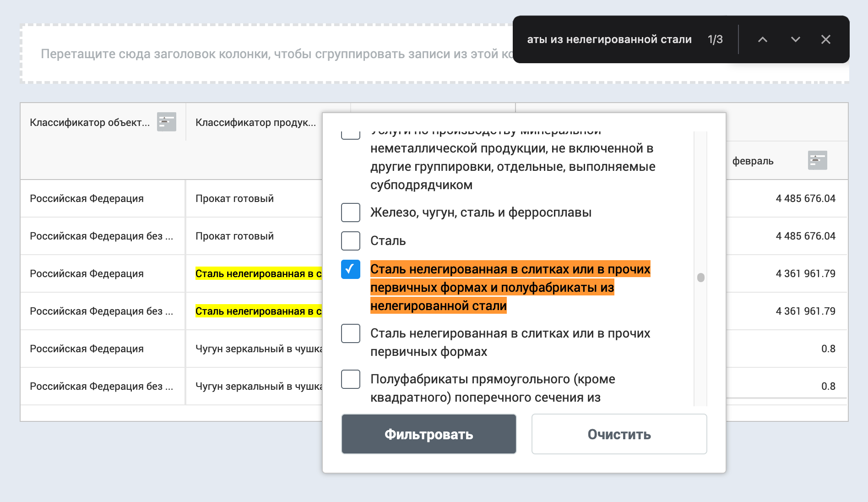Go to previous search match
868x502 pixels.
pos(763,40)
